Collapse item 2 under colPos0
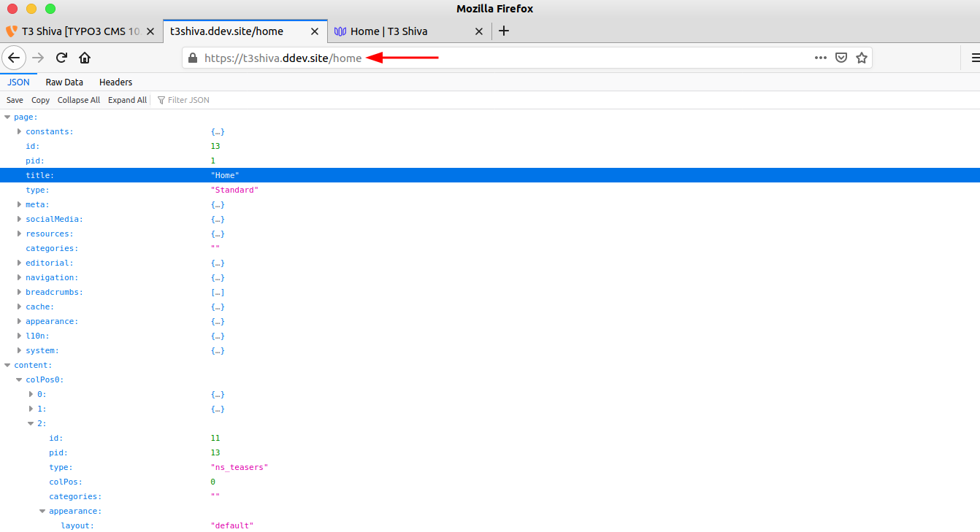Image resolution: width=980 pixels, height=532 pixels. pyautogui.click(x=31, y=423)
